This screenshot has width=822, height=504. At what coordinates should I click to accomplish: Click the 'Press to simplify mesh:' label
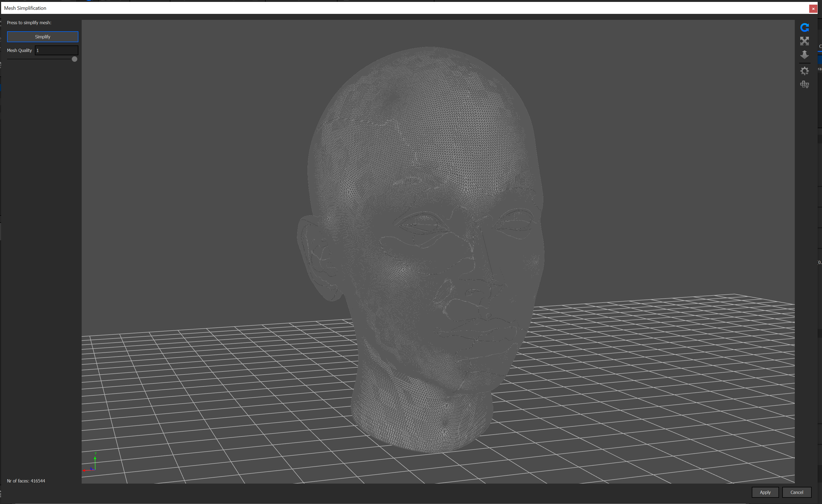pyautogui.click(x=29, y=23)
